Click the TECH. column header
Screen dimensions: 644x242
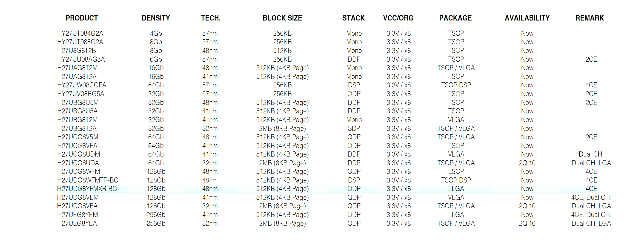(x=211, y=18)
